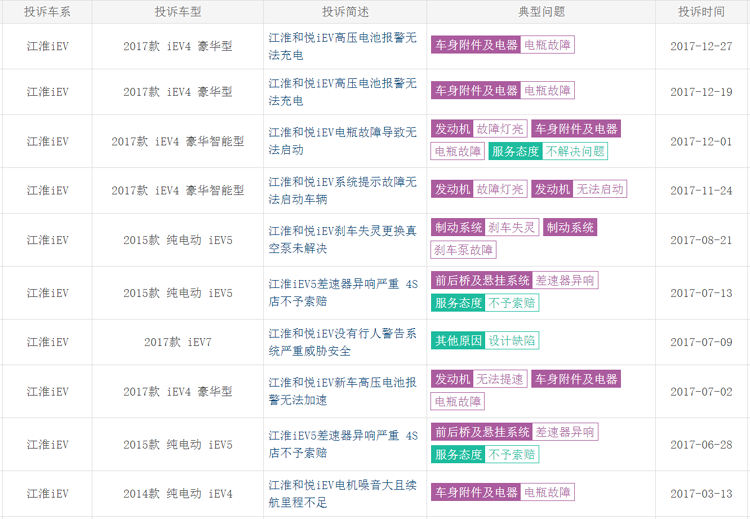Image resolution: width=750 pixels, height=519 pixels.
Task: Click the 2017款 iEV7 model cell
Action: pos(178,342)
